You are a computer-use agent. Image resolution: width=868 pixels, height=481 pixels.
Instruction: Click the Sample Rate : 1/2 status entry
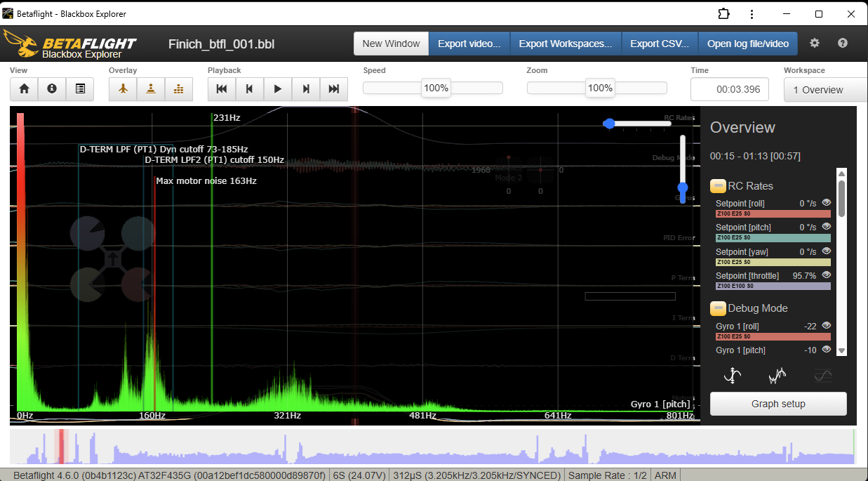609,475
